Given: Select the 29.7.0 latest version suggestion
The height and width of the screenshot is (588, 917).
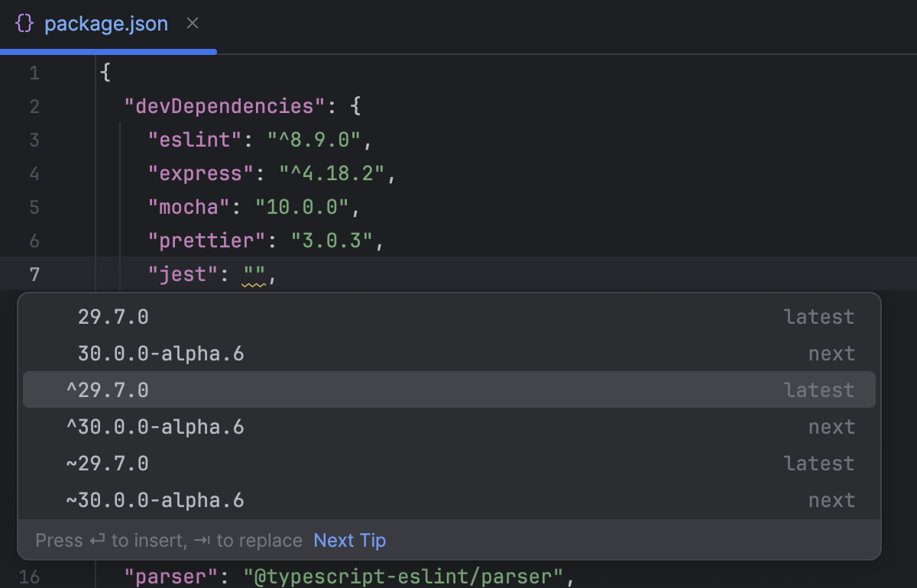Looking at the screenshot, I should [113, 316].
